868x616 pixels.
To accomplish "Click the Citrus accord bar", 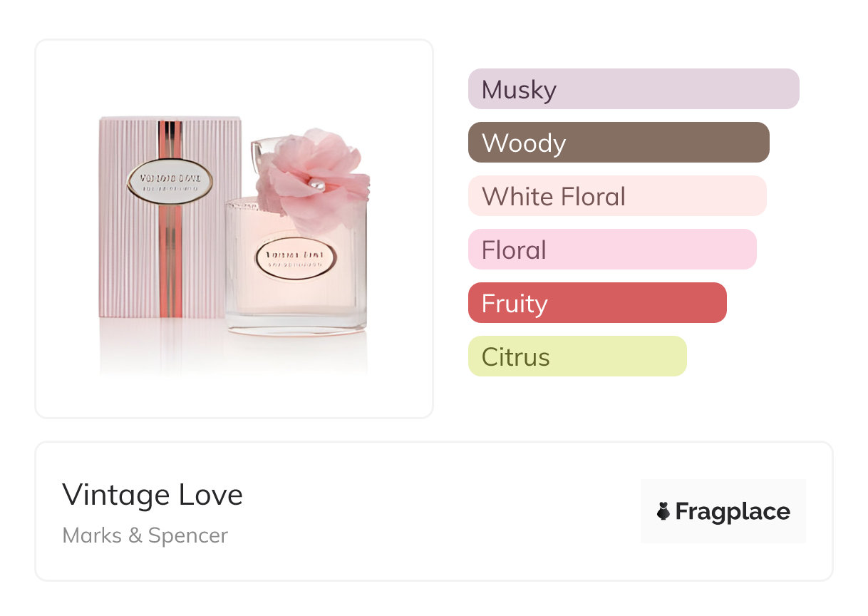I will [577, 356].
